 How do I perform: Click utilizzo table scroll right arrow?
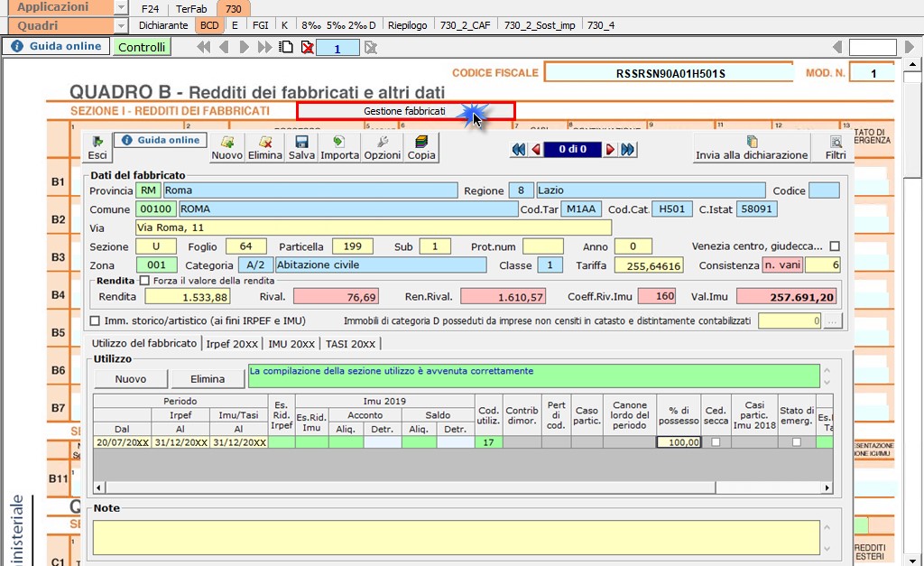point(827,487)
